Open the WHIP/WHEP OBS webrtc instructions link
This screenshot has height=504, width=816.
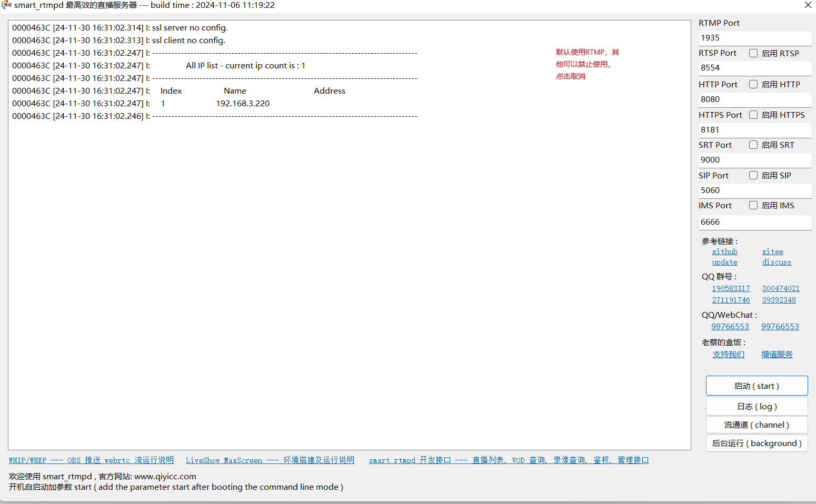[x=91, y=460]
